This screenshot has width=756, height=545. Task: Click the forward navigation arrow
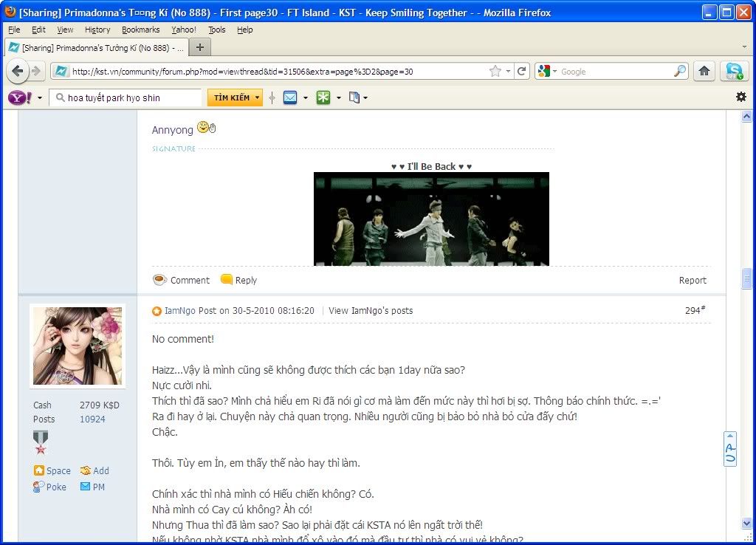(x=37, y=72)
